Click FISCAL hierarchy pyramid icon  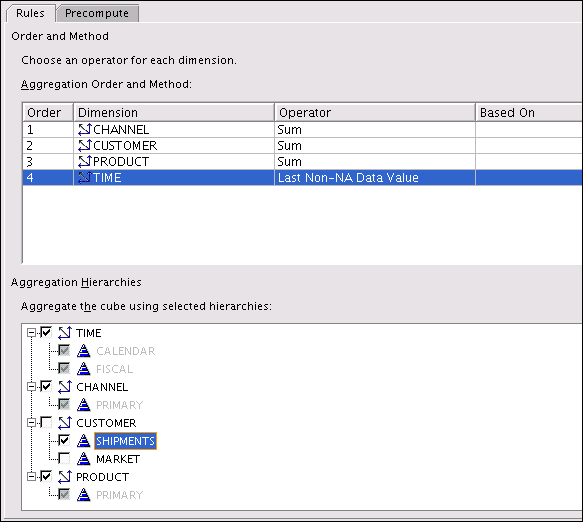84,369
